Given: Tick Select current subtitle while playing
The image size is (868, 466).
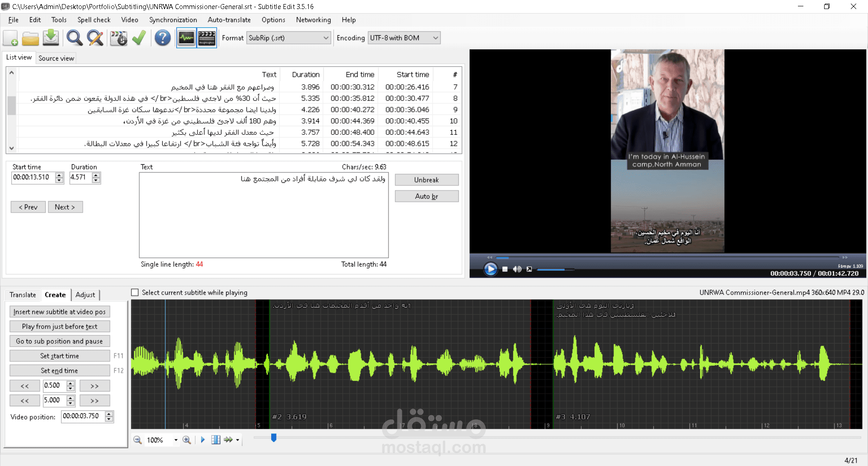Looking at the screenshot, I should pyautogui.click(x=135, y=293).
